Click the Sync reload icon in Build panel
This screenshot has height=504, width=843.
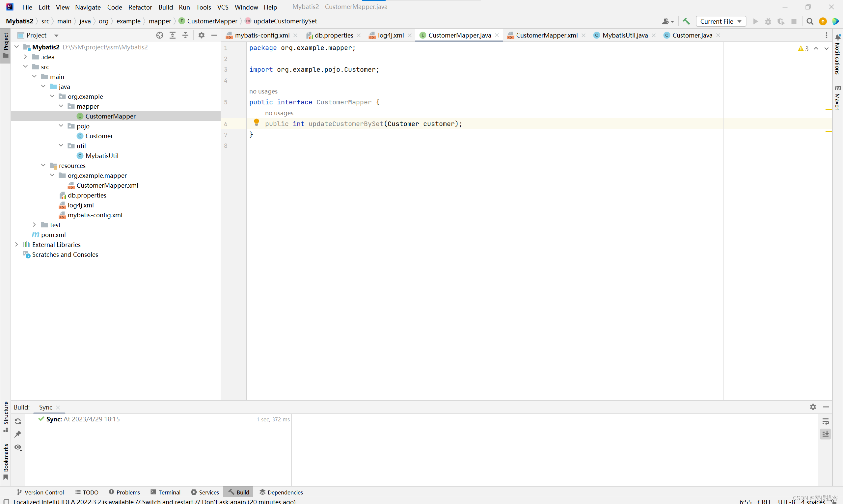point(18,421)
